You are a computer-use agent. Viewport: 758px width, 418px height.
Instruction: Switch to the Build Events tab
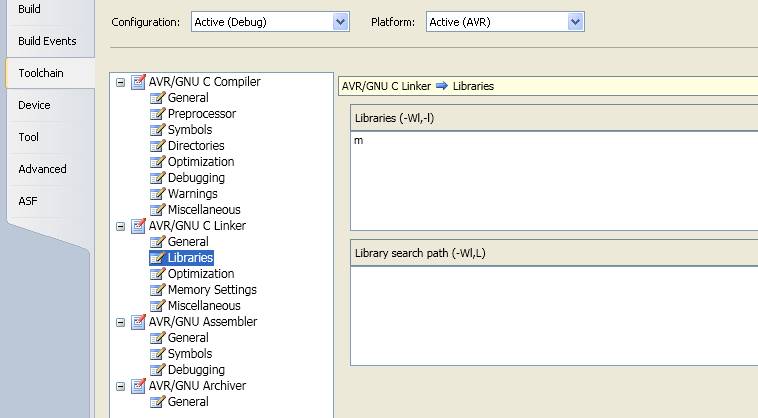point(47,41)
